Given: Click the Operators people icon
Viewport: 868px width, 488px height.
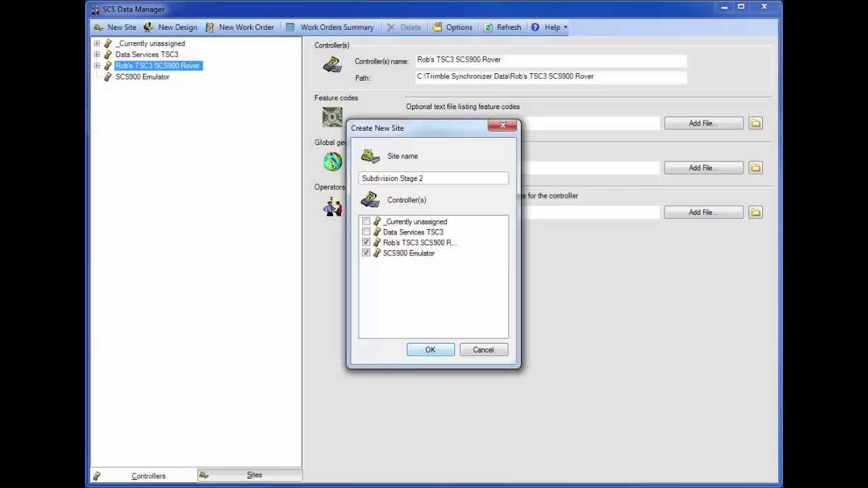Looking at the screenshot, I should click(332, 206).
